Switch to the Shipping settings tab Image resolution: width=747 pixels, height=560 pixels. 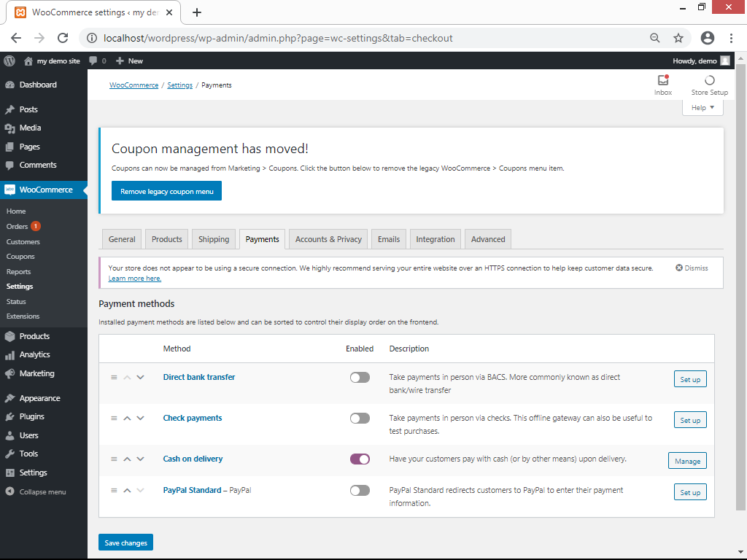pos(214,239)
